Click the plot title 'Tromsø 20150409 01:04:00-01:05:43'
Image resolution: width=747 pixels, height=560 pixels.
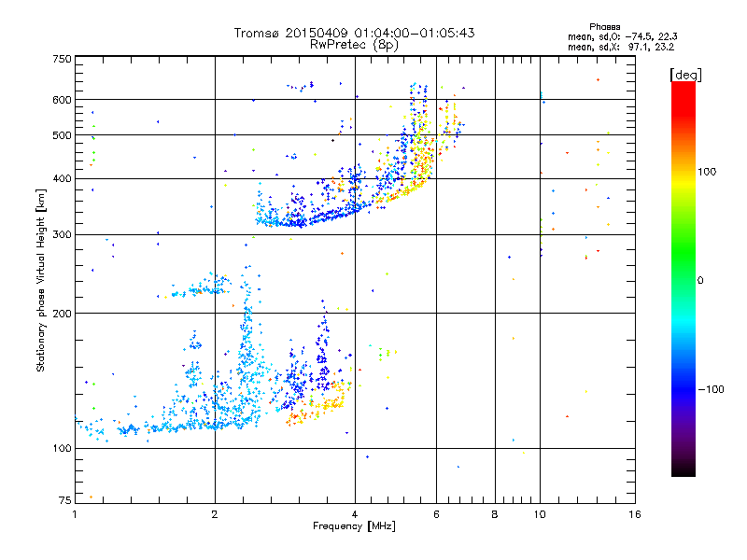click(354, 33)
